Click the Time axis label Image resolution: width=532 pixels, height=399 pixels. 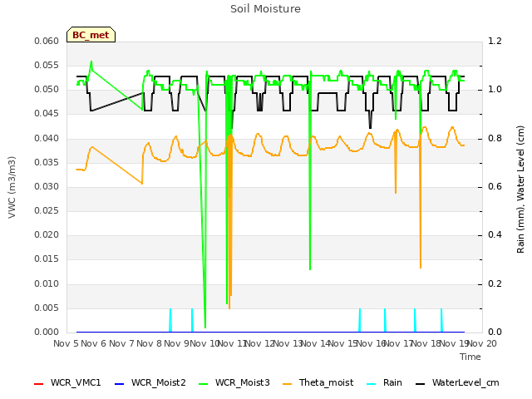pyautogui.click(x=470, y=357)
